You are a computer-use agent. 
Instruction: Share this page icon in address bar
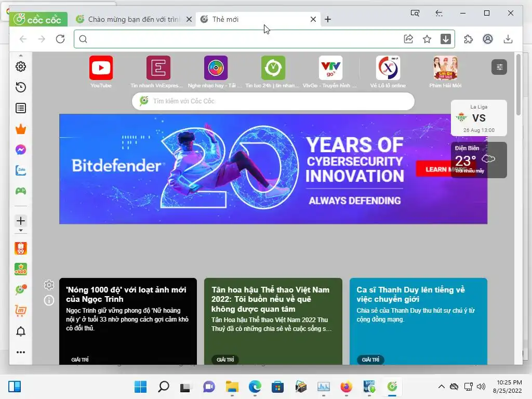pyautogui.click(x=408, y=39)
